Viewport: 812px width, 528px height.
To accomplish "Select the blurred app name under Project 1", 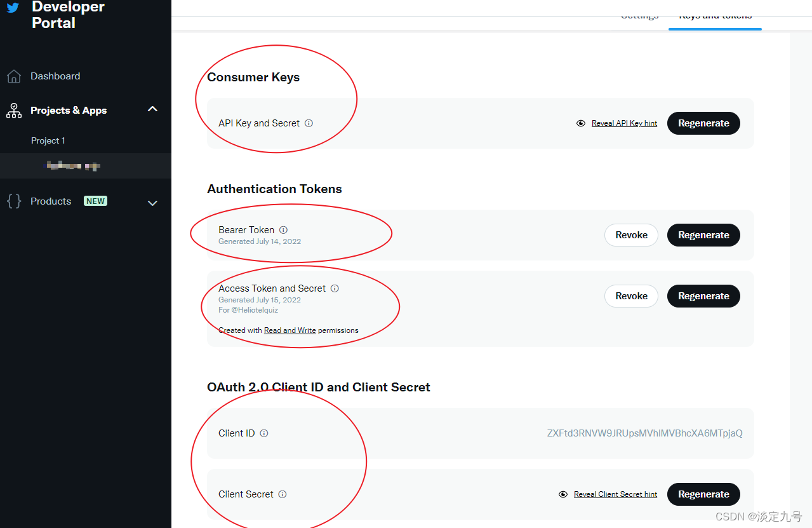I will (74, 166).
